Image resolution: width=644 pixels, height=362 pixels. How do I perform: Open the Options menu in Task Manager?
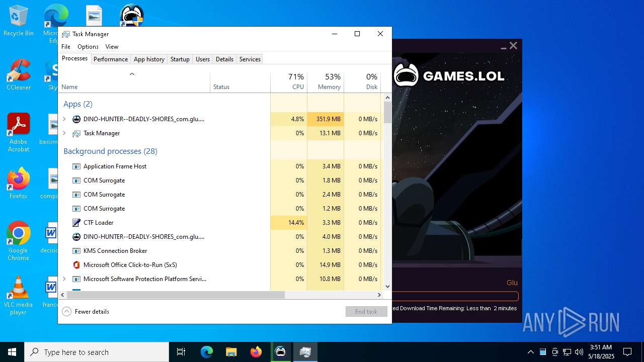[x=88, y=47]
